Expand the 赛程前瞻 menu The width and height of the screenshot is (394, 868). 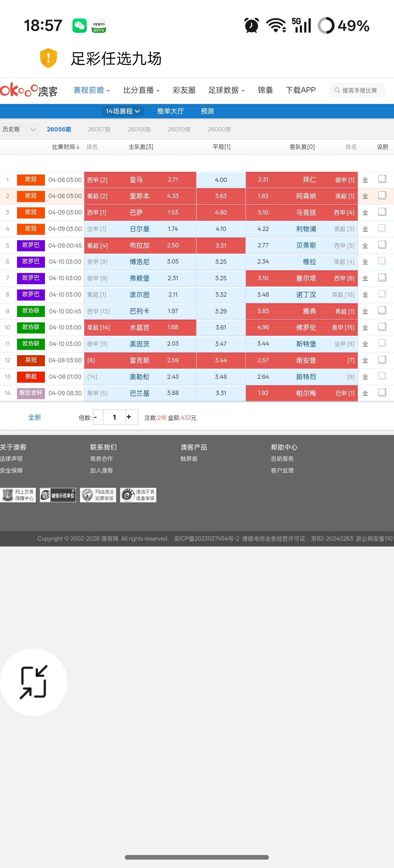tap(92, 90)
